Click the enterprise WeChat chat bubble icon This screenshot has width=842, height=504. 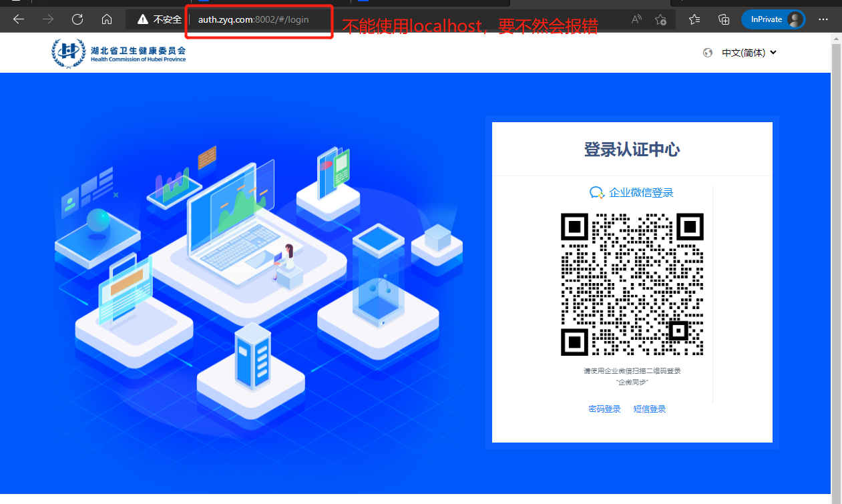597,192
